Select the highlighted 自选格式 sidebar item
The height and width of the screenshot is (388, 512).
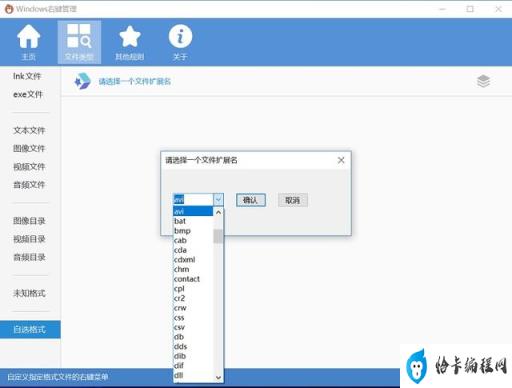[x=30, y=330]
